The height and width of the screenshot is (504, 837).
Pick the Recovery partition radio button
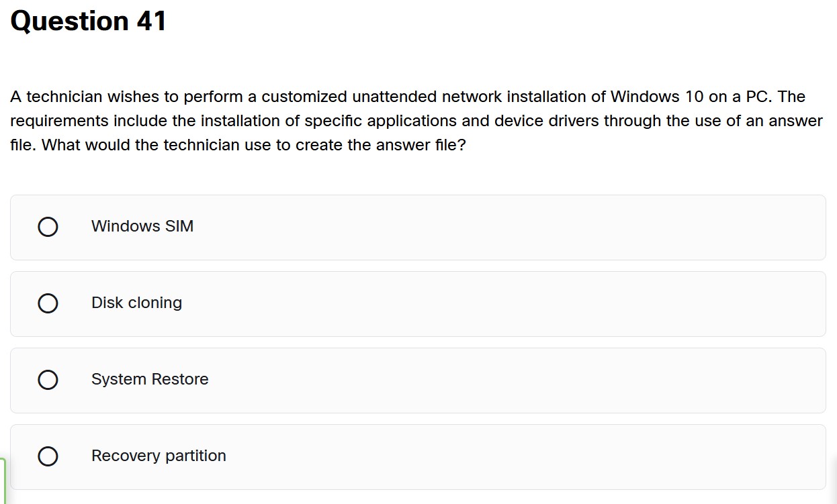coord(48,456)
